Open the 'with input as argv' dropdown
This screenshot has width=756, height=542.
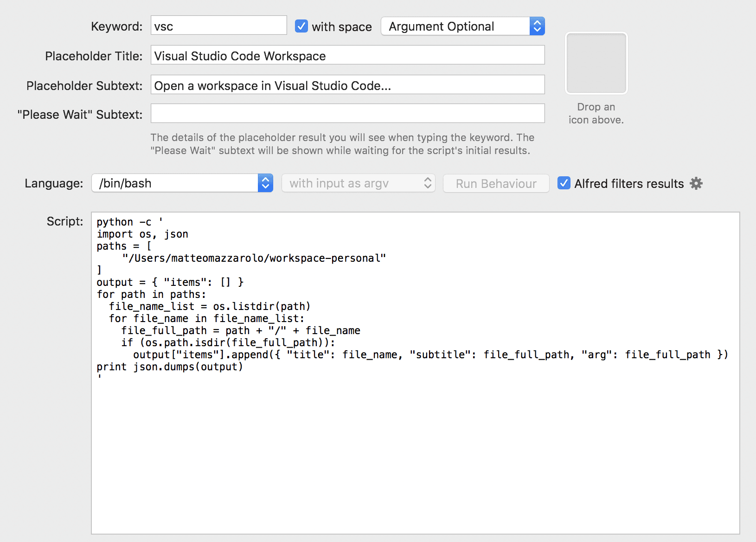(x=359, y=183)
